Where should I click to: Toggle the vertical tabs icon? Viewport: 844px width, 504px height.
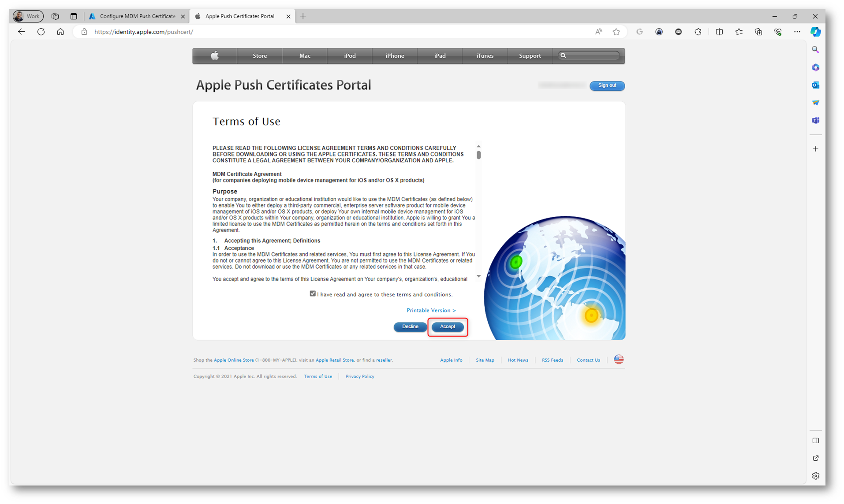(x=74, y=16)
